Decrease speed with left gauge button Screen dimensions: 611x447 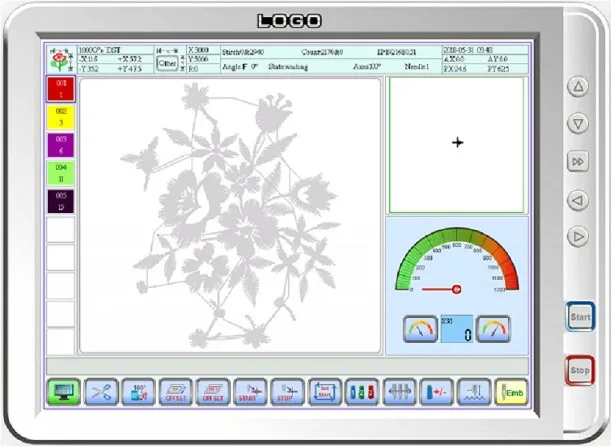click(x=420, y=329)
